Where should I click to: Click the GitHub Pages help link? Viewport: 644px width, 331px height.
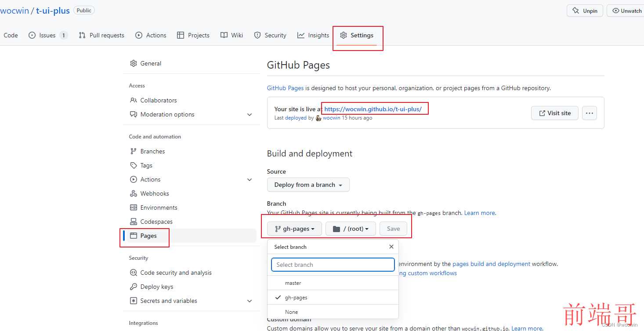[x=285, y=88]
